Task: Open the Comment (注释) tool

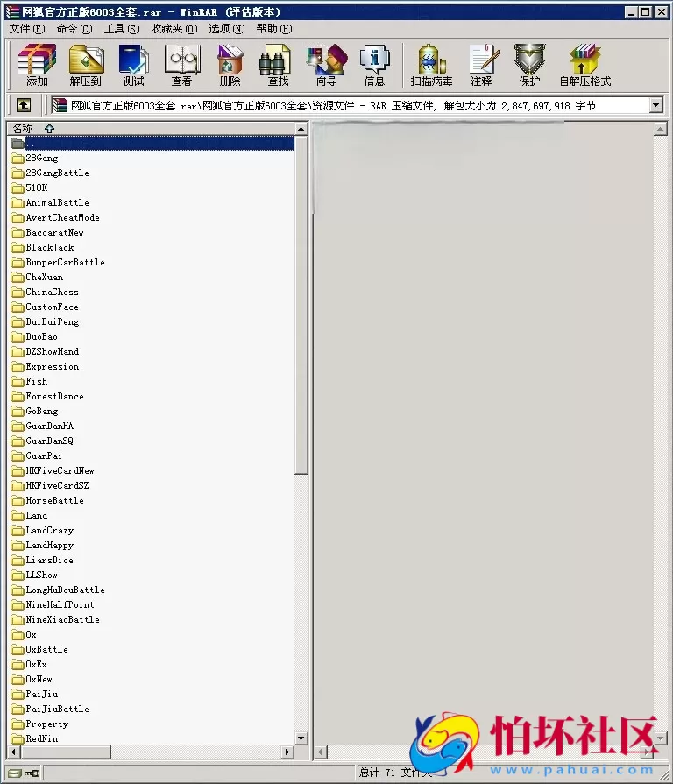Action: (481, 65)
